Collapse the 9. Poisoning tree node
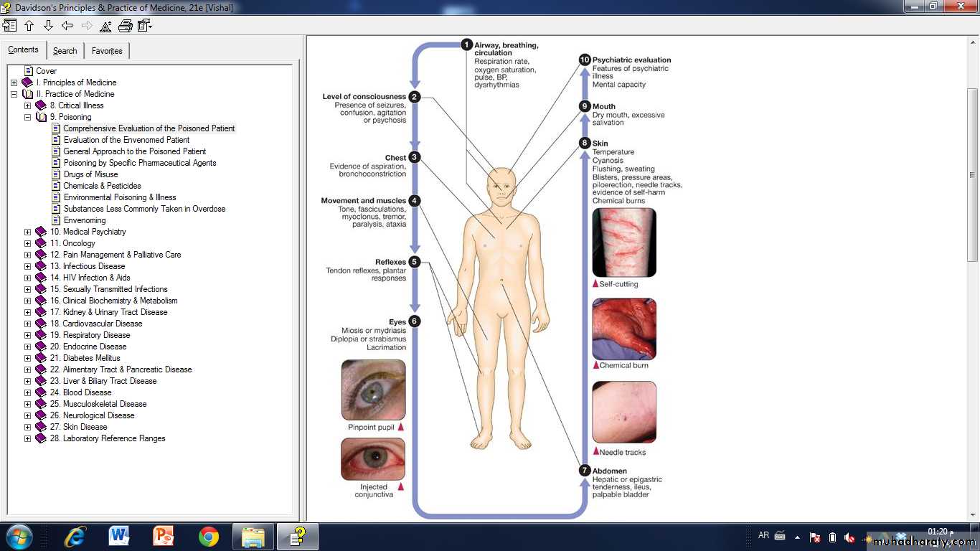The image size is (980, 551). pyautogui.click(x=28, y=117)
